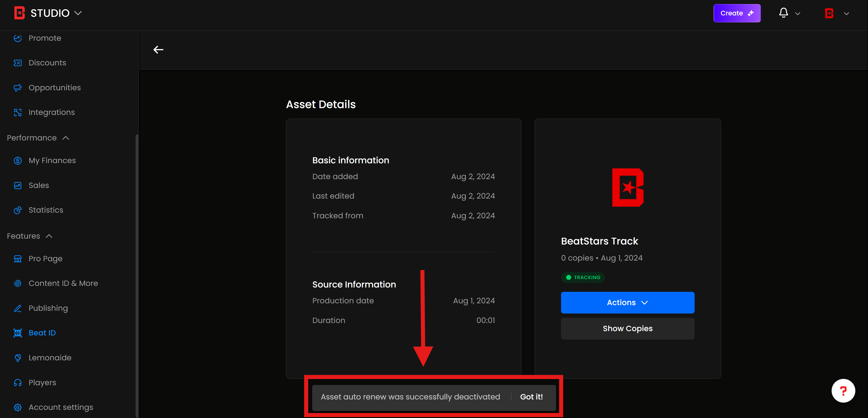Screen dimensions: 868x418
Task: Go back using the arrow icon
Action: click(x=158, y=50)
